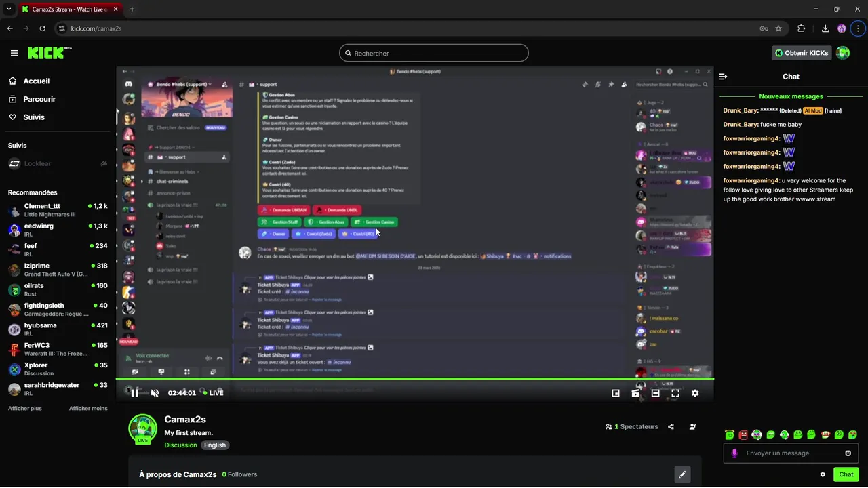Go to Kick home via logo
Screen dimensions: 868x488
[50, 53]
